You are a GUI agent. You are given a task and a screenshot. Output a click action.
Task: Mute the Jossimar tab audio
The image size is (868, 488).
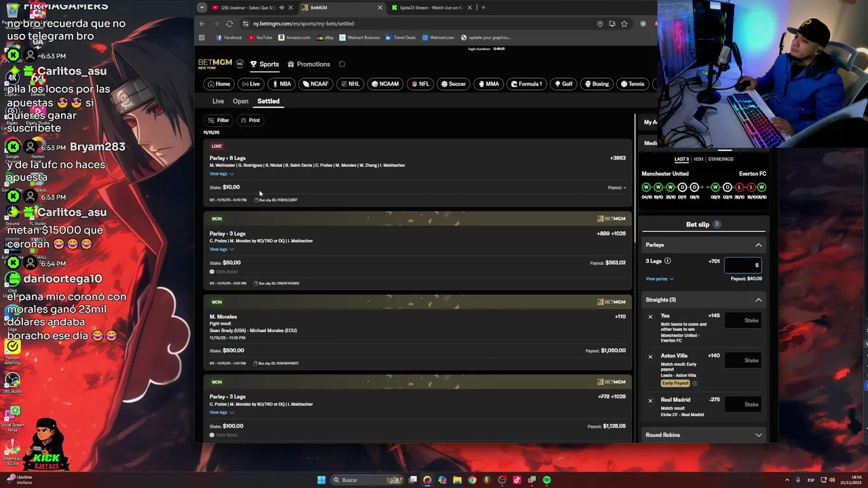click(x=281, y=7)
